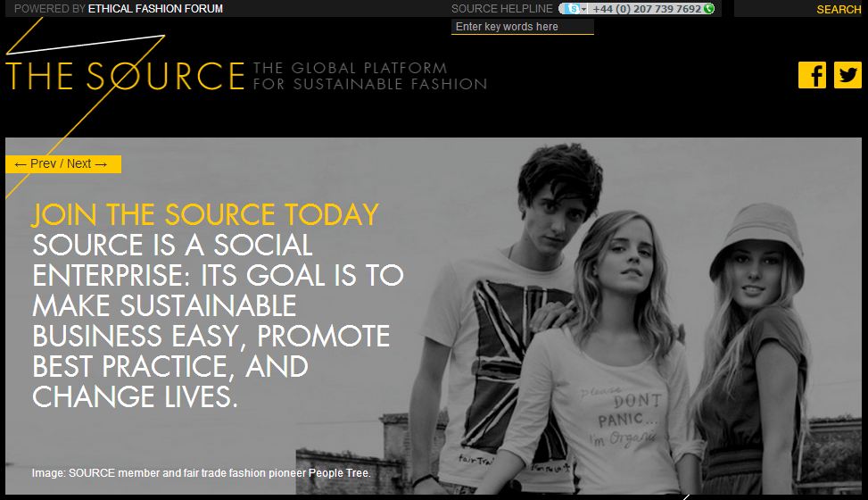Click the green Skype call icon
The height and width of the screenshot is (500, 868).
pyautogui.click(x=708, y=9)
